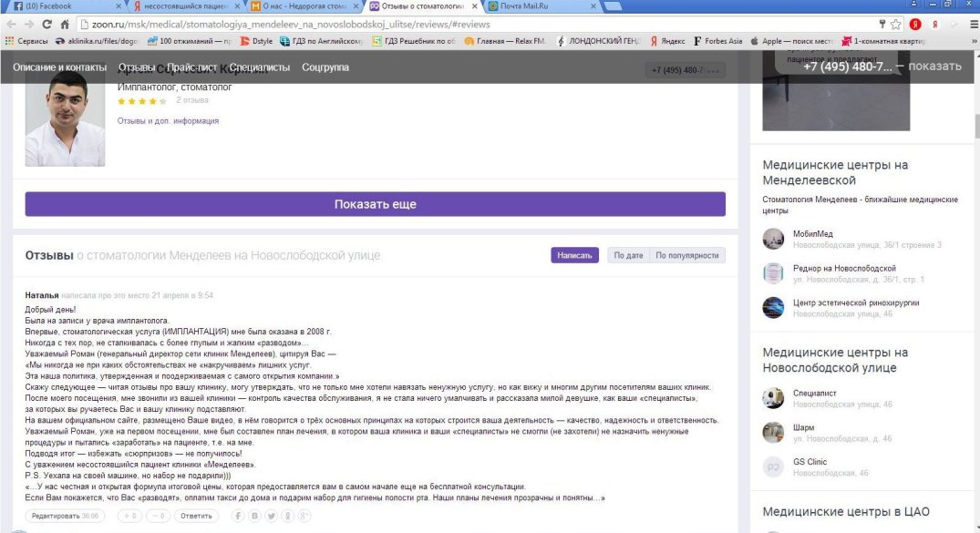Open Отзывы и доп. информация link

[168, 120]
